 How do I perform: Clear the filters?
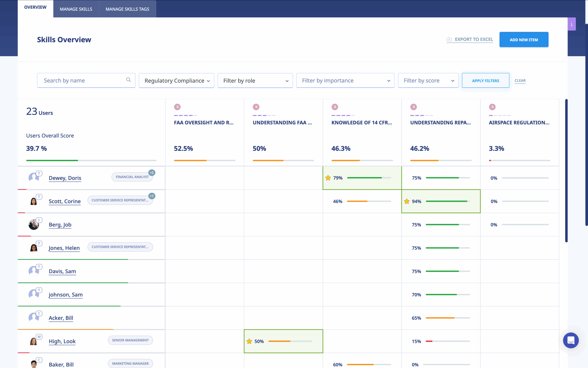(520, 80)
